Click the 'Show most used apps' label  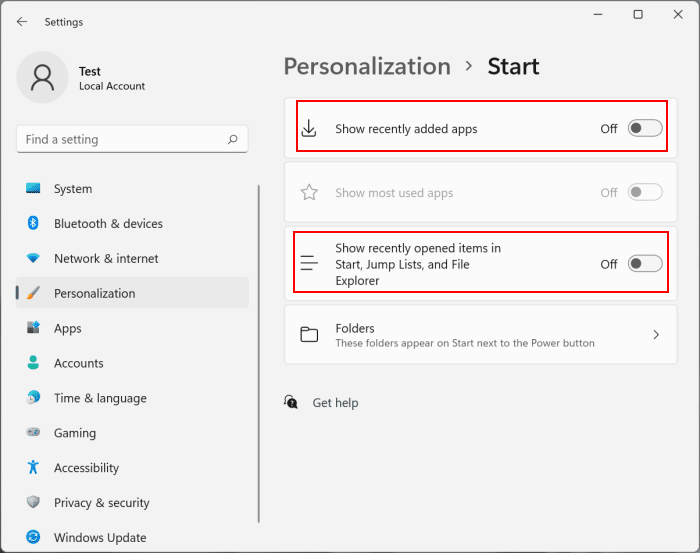pyautogui.click(x=394, y=193)
